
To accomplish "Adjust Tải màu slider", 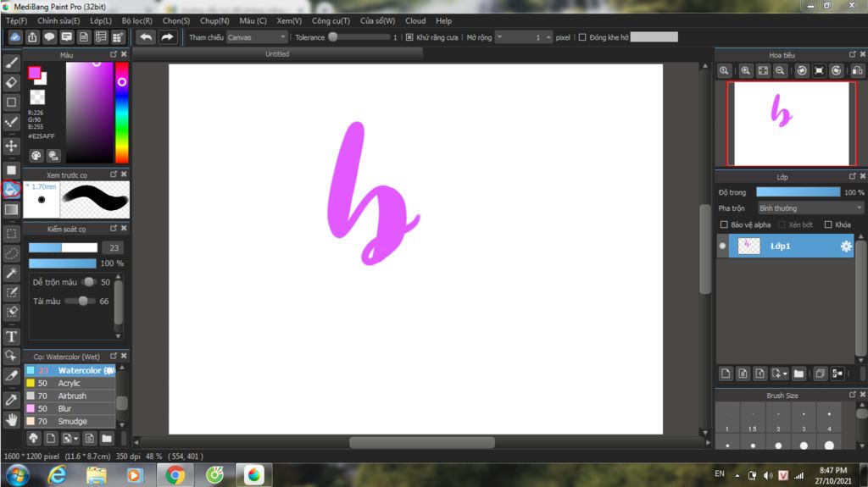I will click(81, 301).
